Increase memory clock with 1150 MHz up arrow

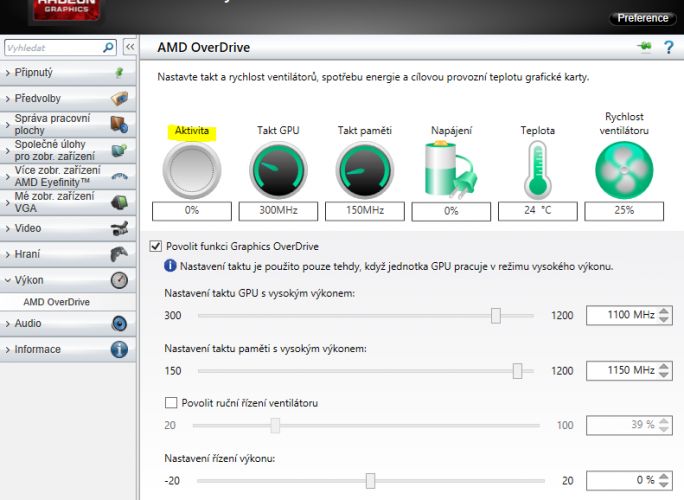(x=663, y=367)
